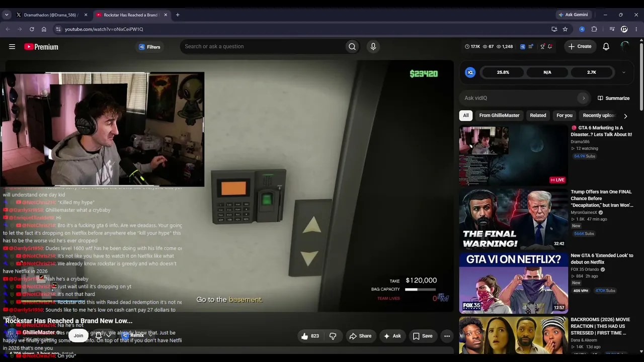This screenshot has height=362, width=644.
Task: Open the GTA VI on Netflix thumbnail
Action: tap(513, 283)
